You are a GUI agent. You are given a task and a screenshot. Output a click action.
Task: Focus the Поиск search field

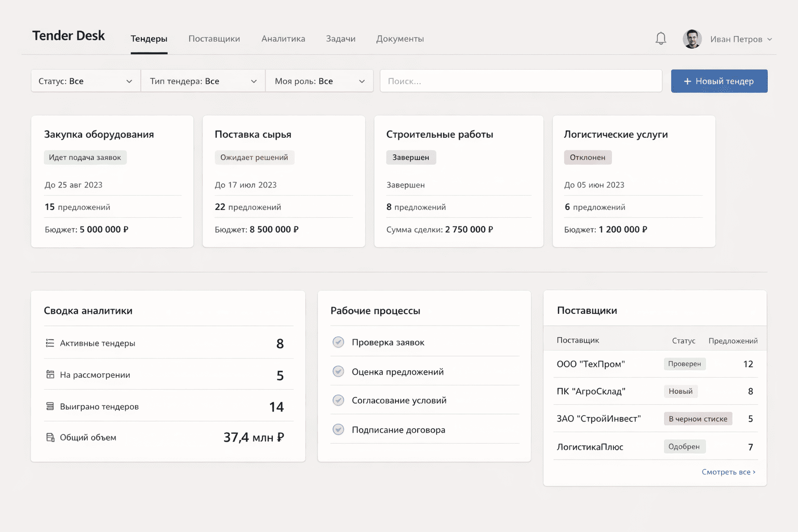click(x=521, y=81)
